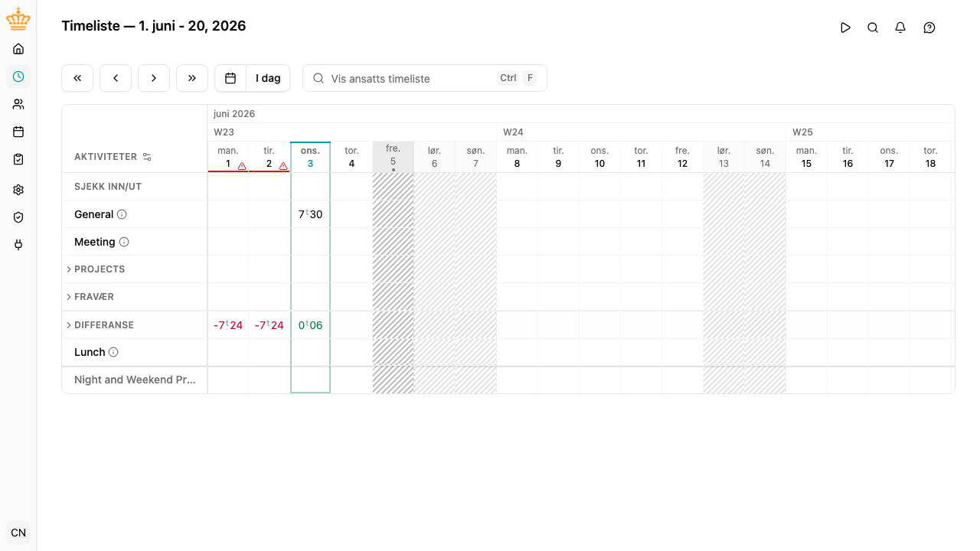Open the shield check icon in sidebar

(18, 217)
